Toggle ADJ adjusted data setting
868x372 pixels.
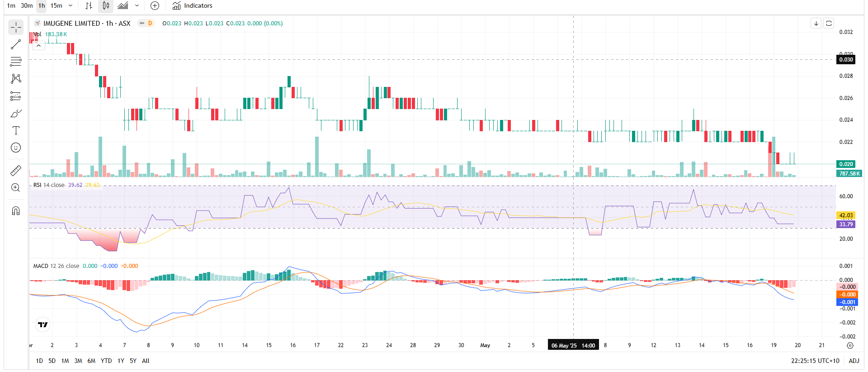click(854, 361)
